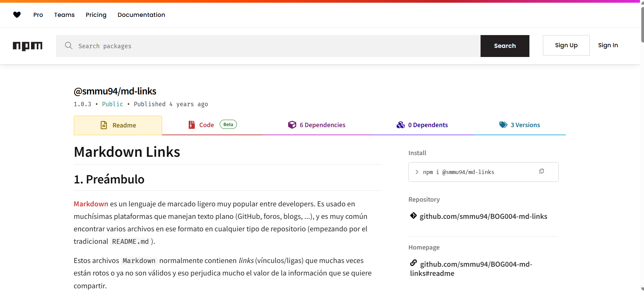644x291 pixels.
Task: Click the Sign Up button
Action: 566,45
